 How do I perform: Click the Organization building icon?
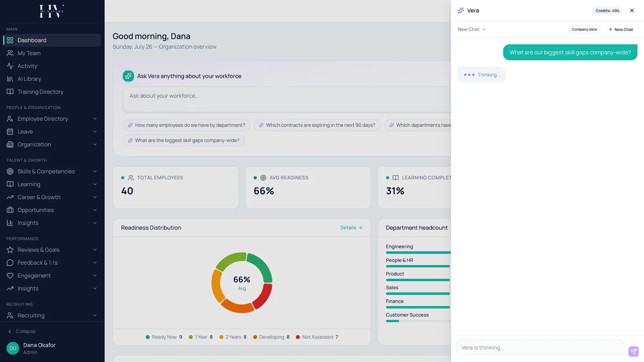click(10, 144)
